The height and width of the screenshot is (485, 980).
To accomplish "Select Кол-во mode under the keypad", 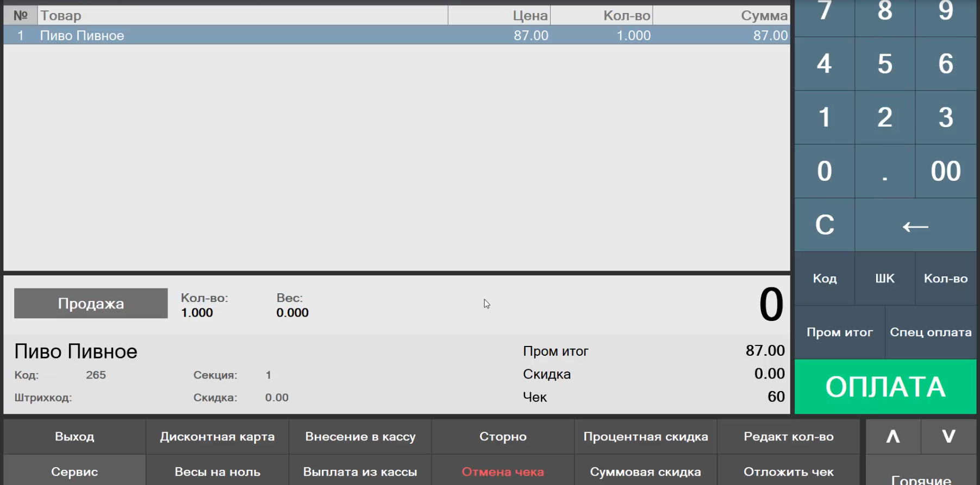I will click(945, 279).
